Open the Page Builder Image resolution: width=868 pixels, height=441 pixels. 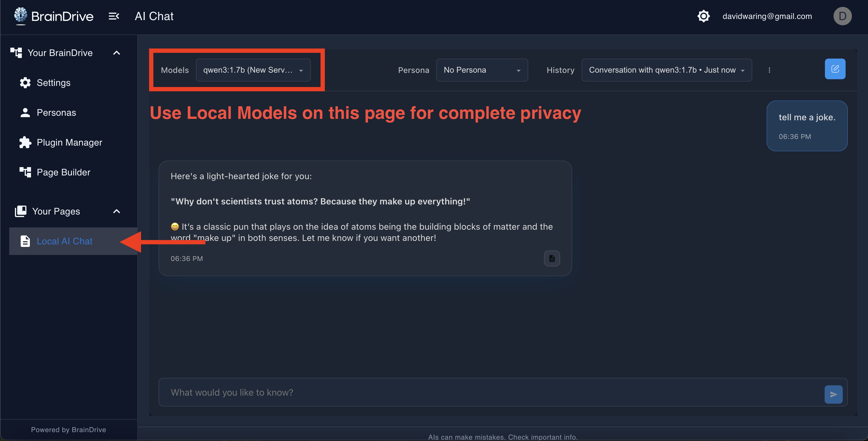[63, 172]
